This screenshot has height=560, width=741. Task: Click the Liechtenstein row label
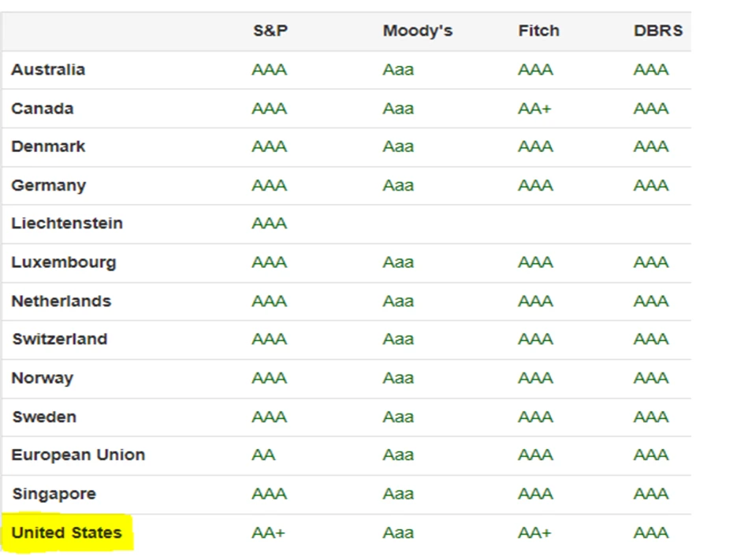[67, 224]
